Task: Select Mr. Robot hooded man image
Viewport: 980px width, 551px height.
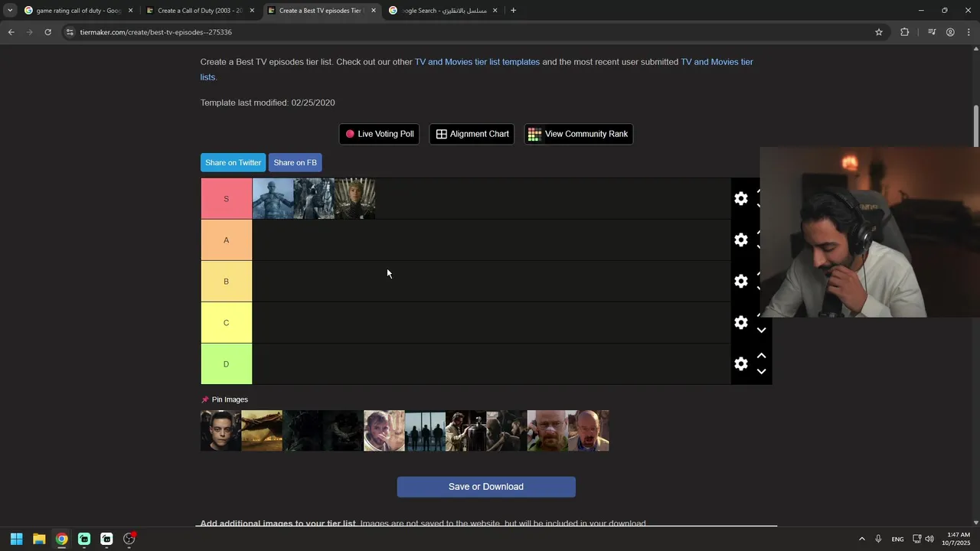Action: 220,431
